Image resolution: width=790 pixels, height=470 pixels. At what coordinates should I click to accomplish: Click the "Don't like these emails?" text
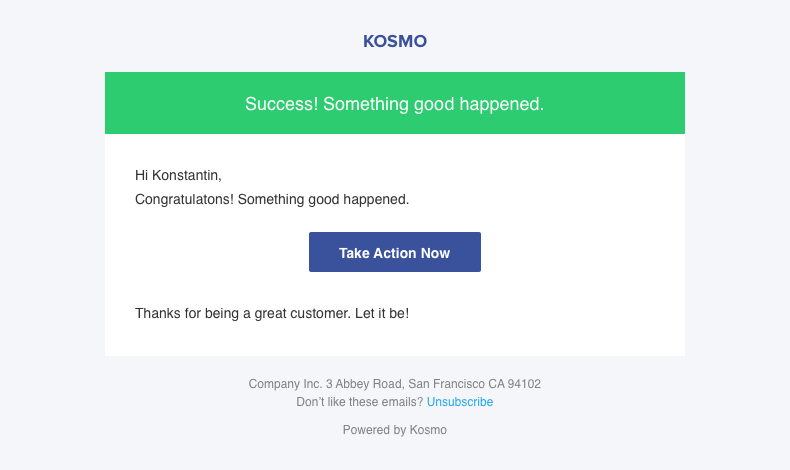coord(360,402)
